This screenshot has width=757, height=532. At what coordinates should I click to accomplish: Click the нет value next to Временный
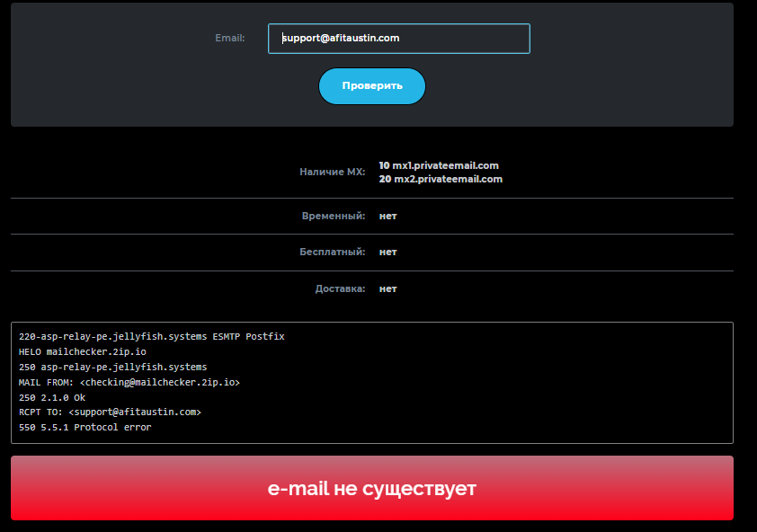coord(387,217)
